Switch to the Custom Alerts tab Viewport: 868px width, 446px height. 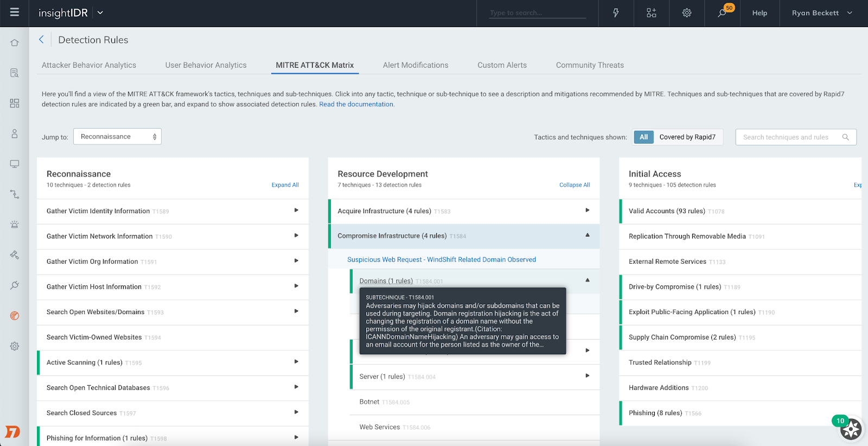(x=502, y=65)
